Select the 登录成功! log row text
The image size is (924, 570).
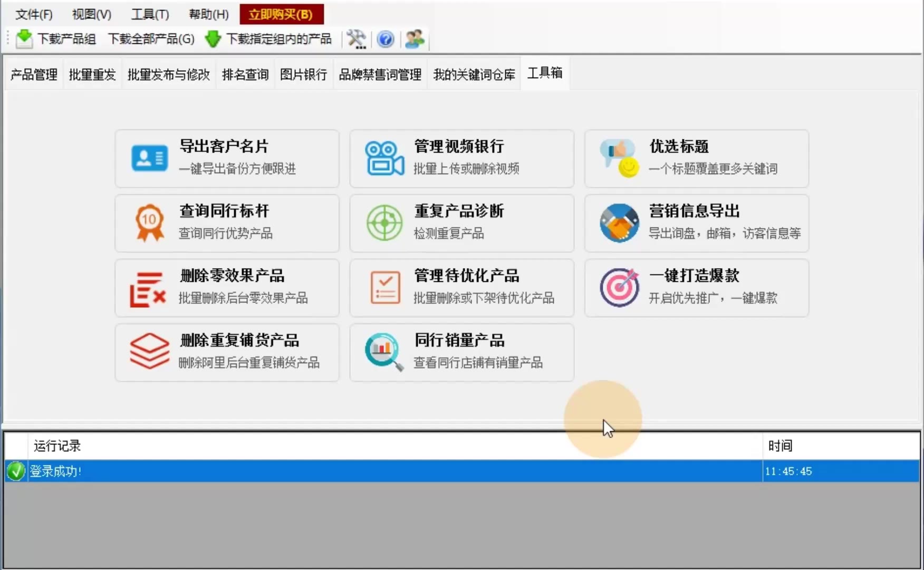pyautogui.click(x=55, y=471)
